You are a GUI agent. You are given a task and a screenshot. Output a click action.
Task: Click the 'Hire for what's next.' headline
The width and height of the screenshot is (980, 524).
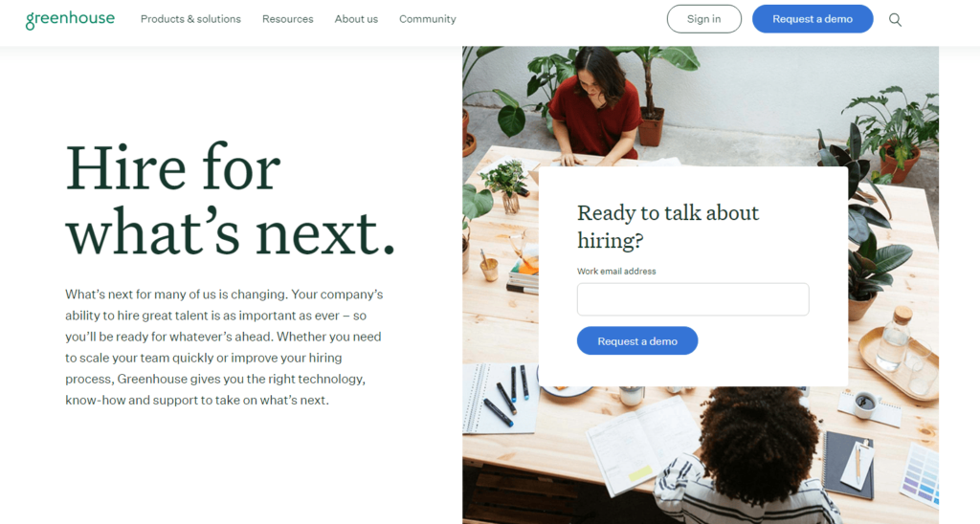tap(230, 200)
